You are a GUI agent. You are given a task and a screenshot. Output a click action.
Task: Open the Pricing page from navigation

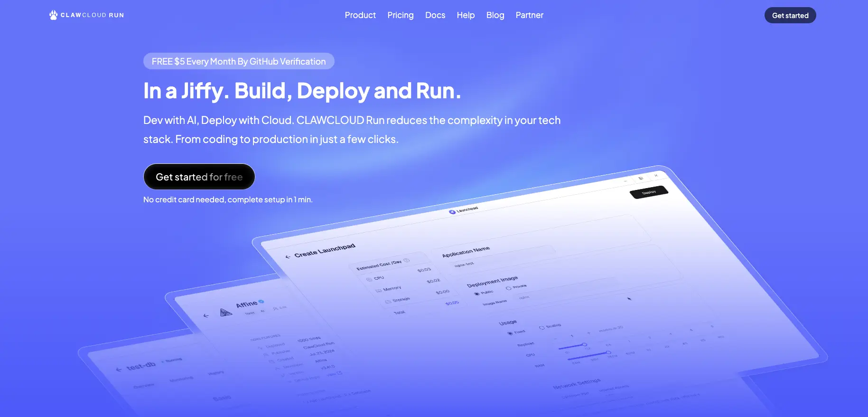coord(400,15)
